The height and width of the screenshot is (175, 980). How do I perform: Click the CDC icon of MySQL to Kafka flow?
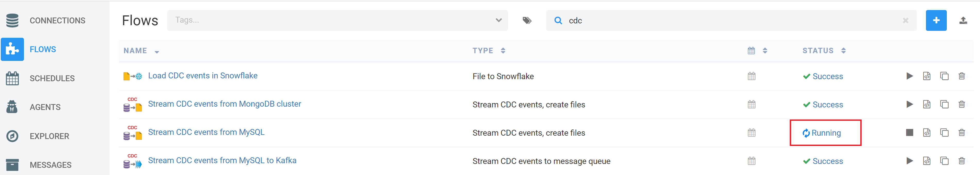(x=133, y=161)
